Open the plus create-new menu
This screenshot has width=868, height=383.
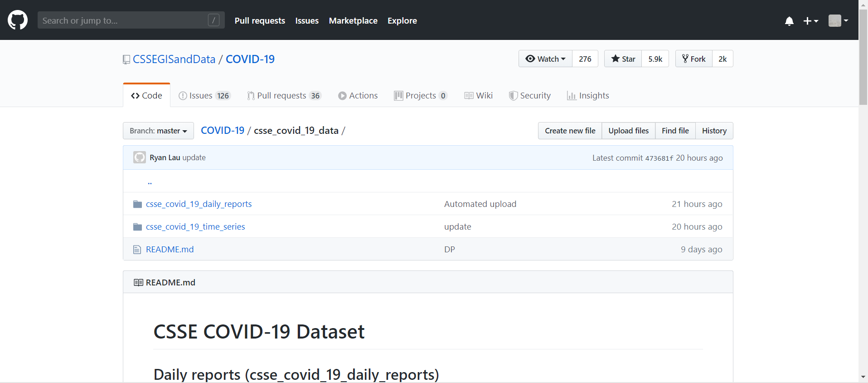coord(811,21)
